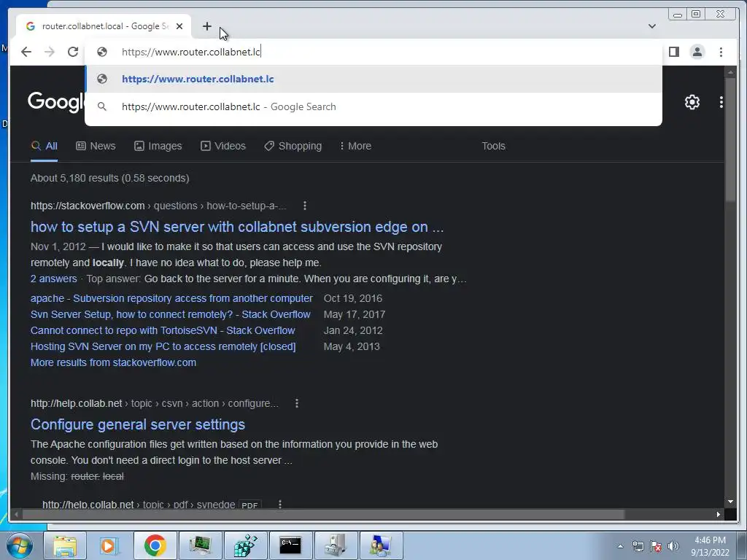Click inside the address bar text
Image resolution: width=747 pixels, height=560 pixels.
tap(191, 52)
